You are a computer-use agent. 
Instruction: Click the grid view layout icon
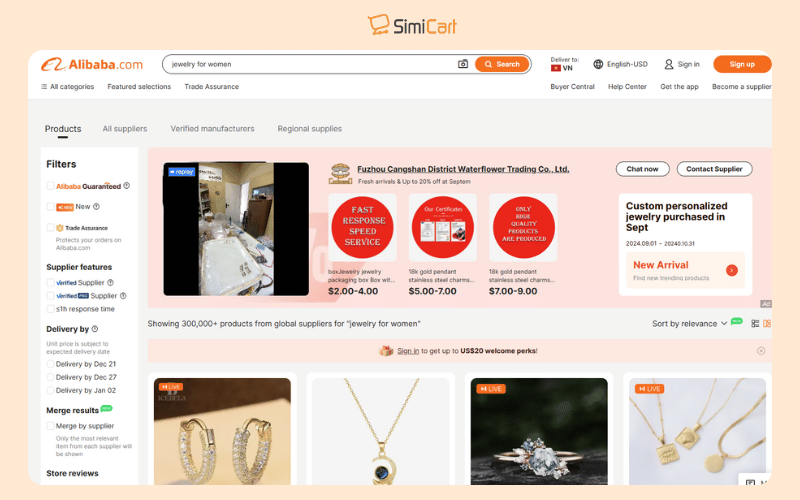pos(767,323)
